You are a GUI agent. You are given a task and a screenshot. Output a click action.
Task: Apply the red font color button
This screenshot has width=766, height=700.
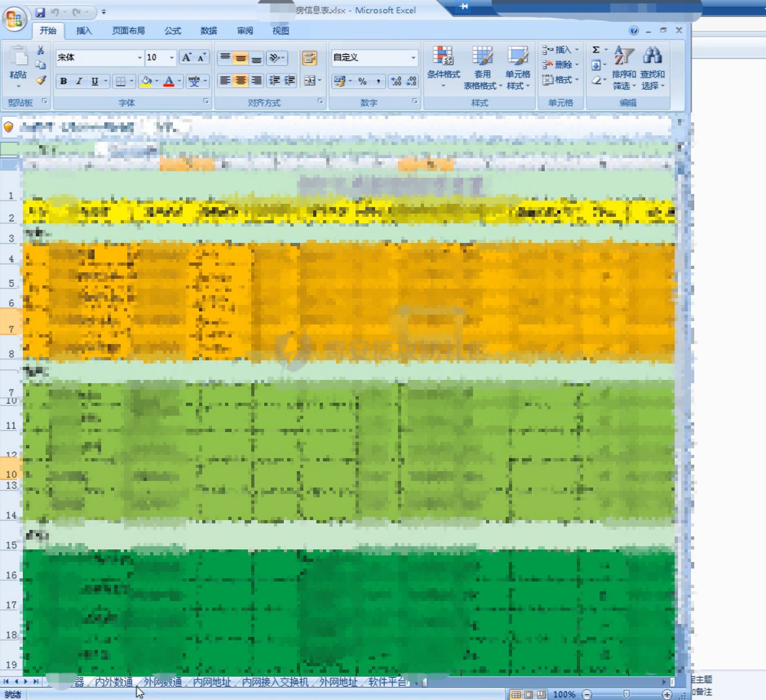(x=169, y=81)
